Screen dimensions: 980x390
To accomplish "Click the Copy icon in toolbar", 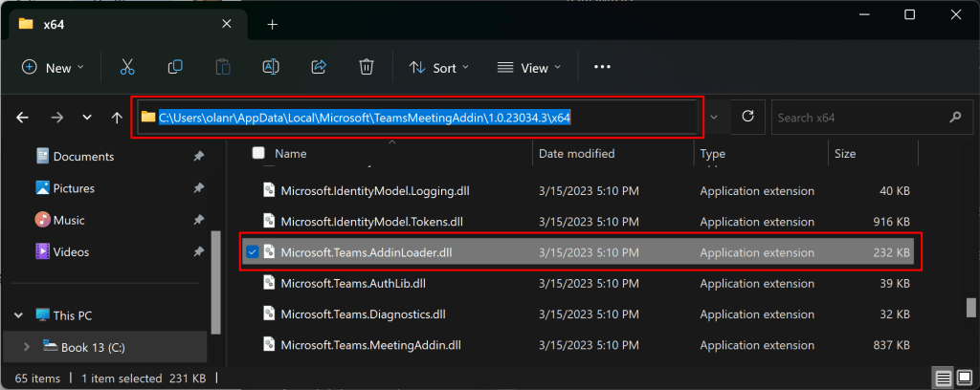I will coord(175,67).
